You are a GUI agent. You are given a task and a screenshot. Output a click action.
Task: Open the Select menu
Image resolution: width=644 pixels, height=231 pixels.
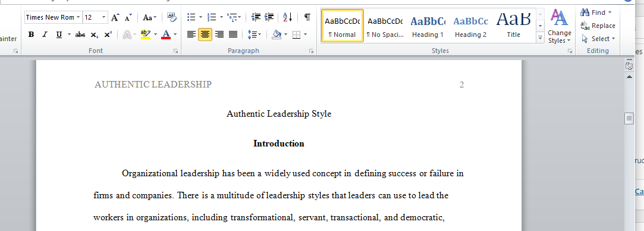click(598, 39)
